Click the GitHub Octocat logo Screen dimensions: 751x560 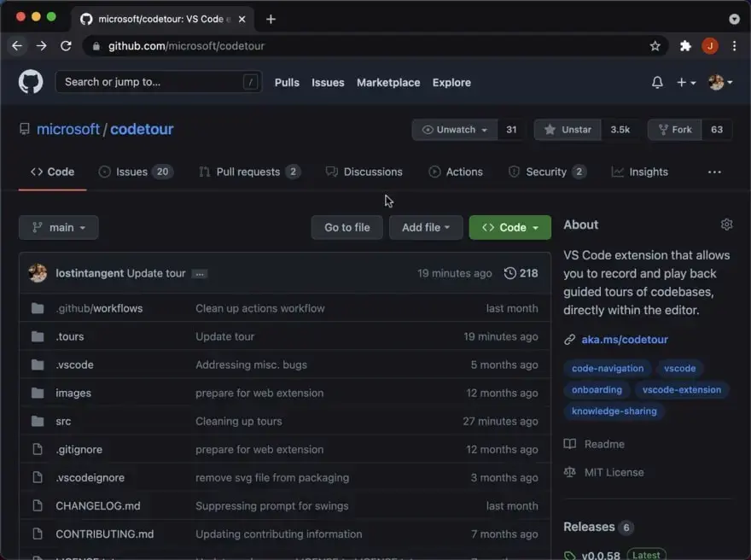(x=31, y=82)
